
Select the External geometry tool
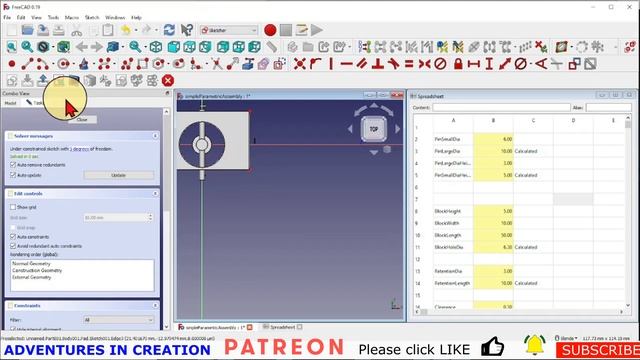[x=248, y=64]
